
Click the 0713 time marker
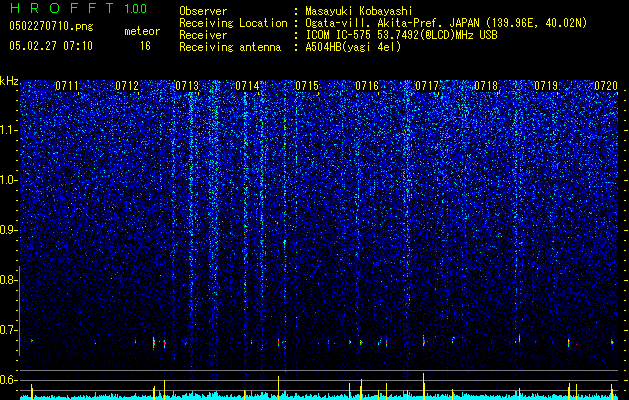[x=187, y=86]
